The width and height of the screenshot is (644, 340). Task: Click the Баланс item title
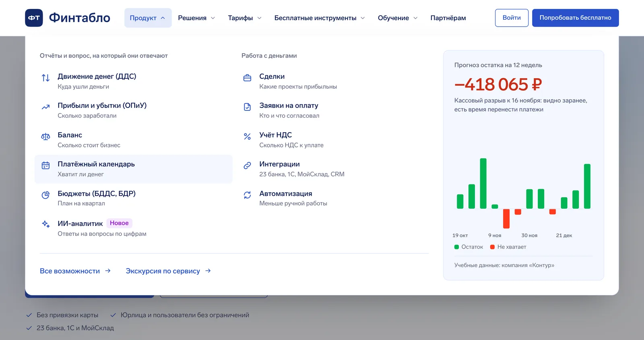[70, 135]
